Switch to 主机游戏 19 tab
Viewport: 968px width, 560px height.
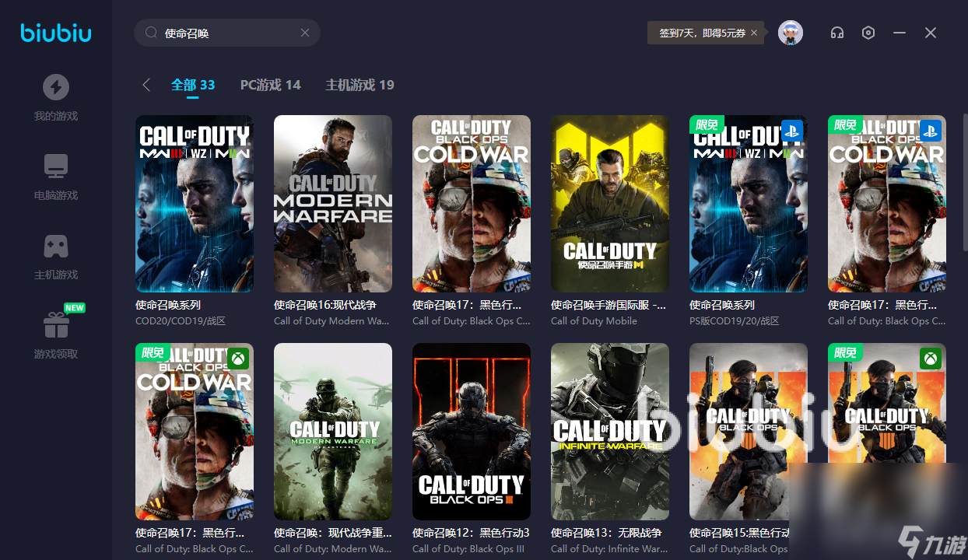click(359, 85)
